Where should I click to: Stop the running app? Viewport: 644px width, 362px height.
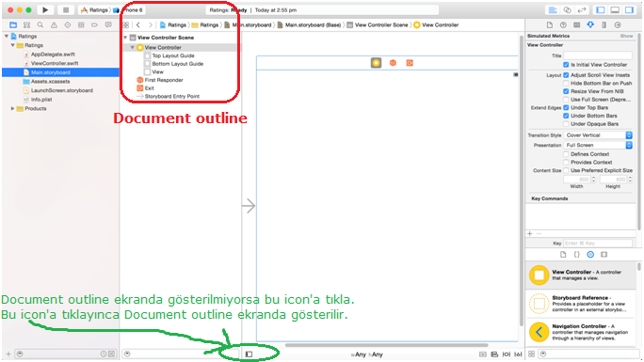coord(65,9)
